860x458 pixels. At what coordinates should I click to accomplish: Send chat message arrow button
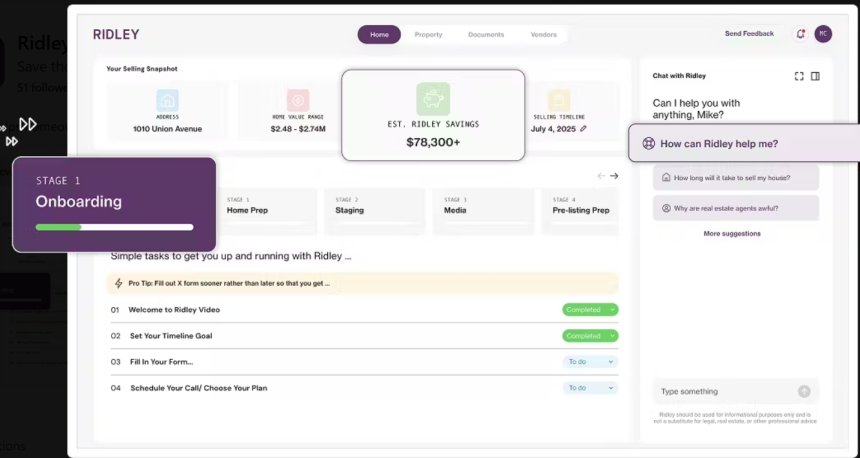click(x=804, y=391)
